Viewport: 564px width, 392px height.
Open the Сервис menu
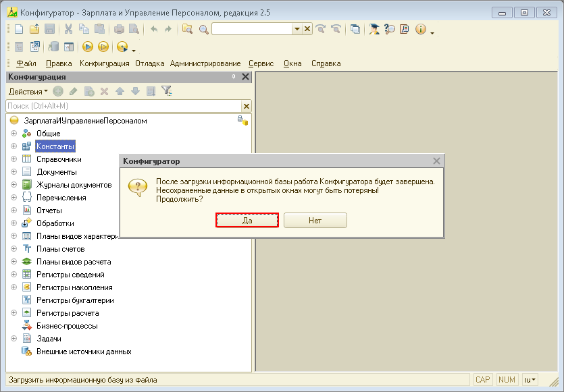[x=261, y=63]
